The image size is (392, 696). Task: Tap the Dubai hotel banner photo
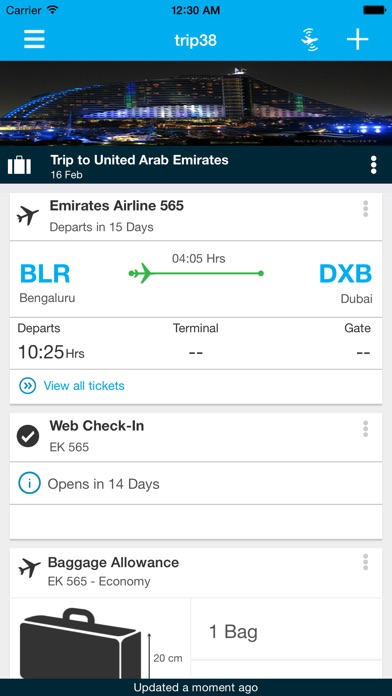click(196, 103)
